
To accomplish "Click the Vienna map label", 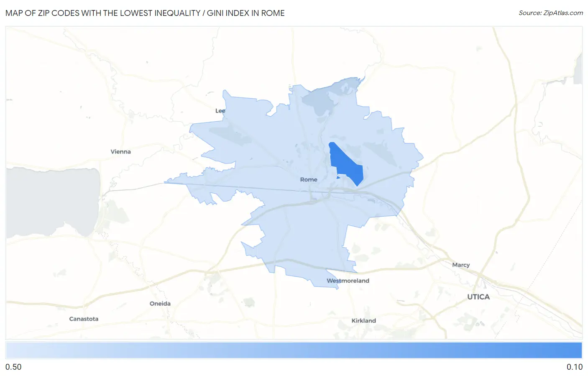I will 120,152.
